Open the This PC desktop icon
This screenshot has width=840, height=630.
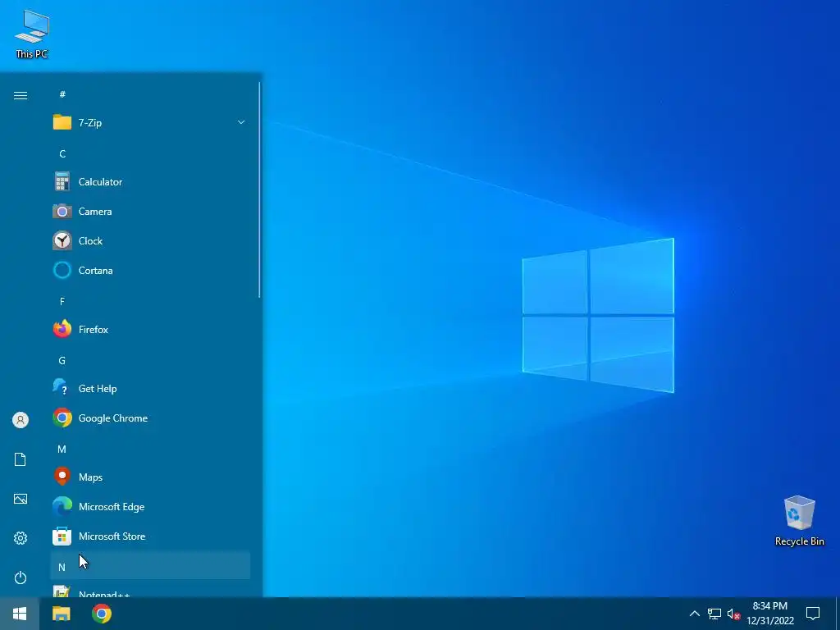(32, 34)
